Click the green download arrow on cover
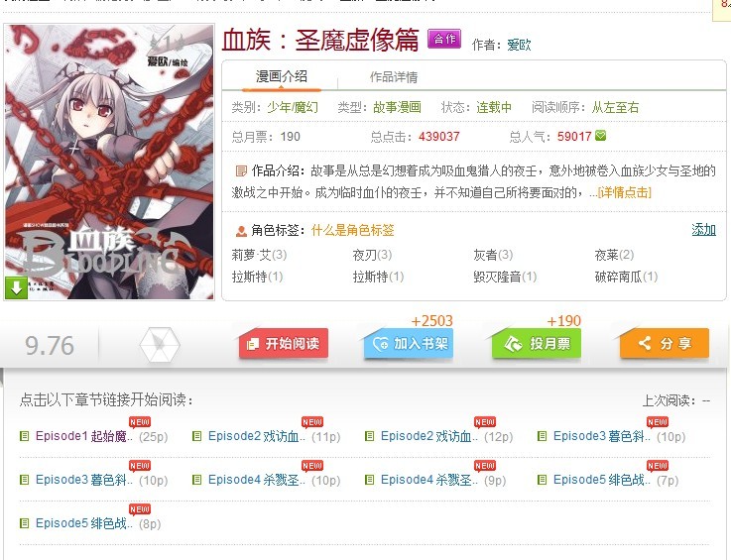This screenshot has width=731, height=560. click(x=16, y=287)
